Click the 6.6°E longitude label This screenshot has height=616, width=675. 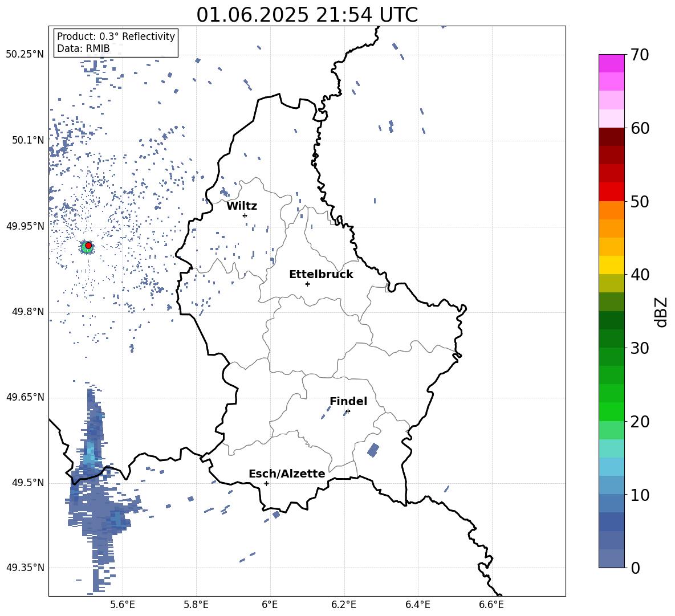[x=491, y=605]
